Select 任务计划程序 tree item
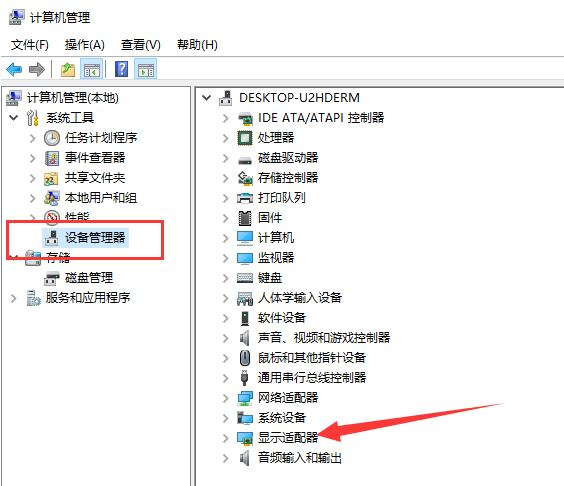Viewport: 564px width, 486px height. (x=101, y=138)
